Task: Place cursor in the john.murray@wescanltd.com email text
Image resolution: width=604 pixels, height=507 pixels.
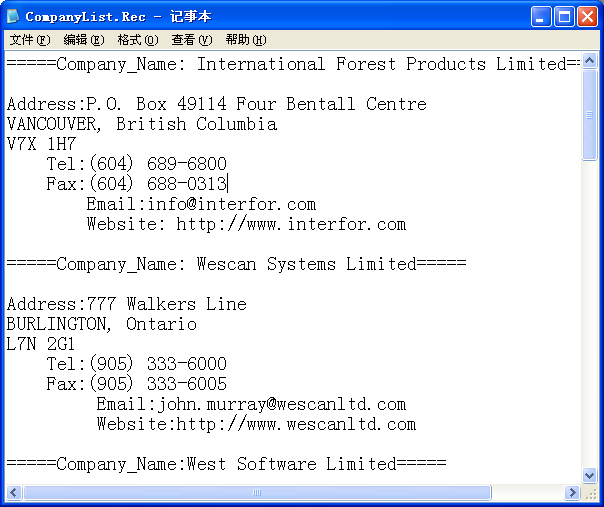Action: tap(280, 404)
